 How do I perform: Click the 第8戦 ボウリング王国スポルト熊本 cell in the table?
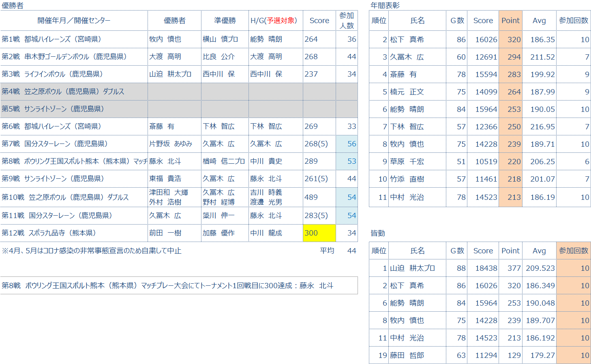74,161
